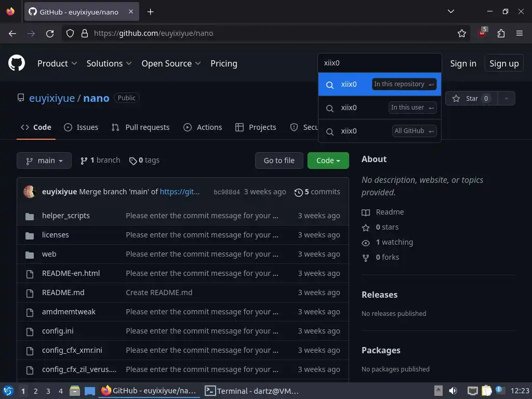Bookmark this page with the star icon
532x399 pixels.
tap(461, 33)
